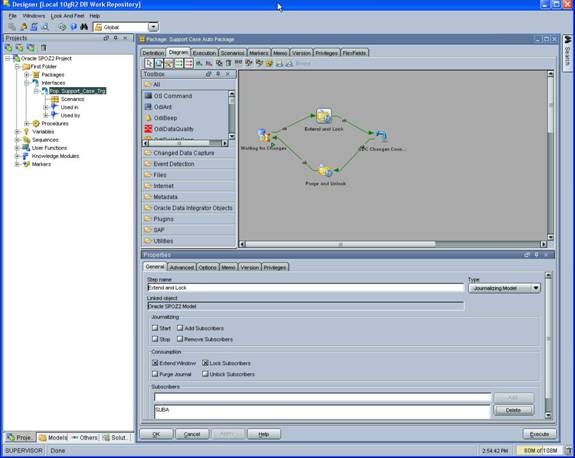Click the diagram horizontal scrollbar
Viewport: 575px width, 458px height.
point(393,244)
